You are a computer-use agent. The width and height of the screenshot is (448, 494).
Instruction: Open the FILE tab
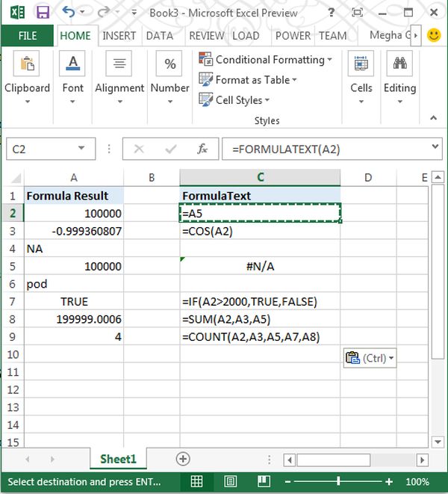(x=28, y=36)
